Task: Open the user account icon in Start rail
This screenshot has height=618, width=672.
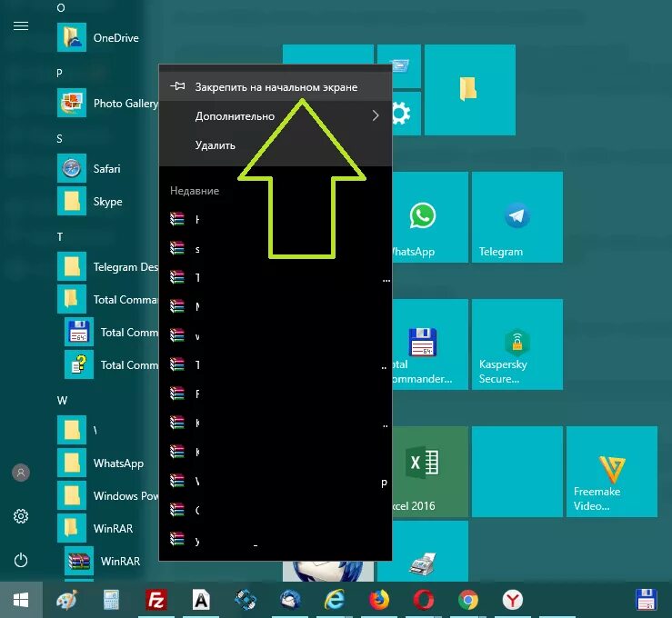Action: pos(21,473)
